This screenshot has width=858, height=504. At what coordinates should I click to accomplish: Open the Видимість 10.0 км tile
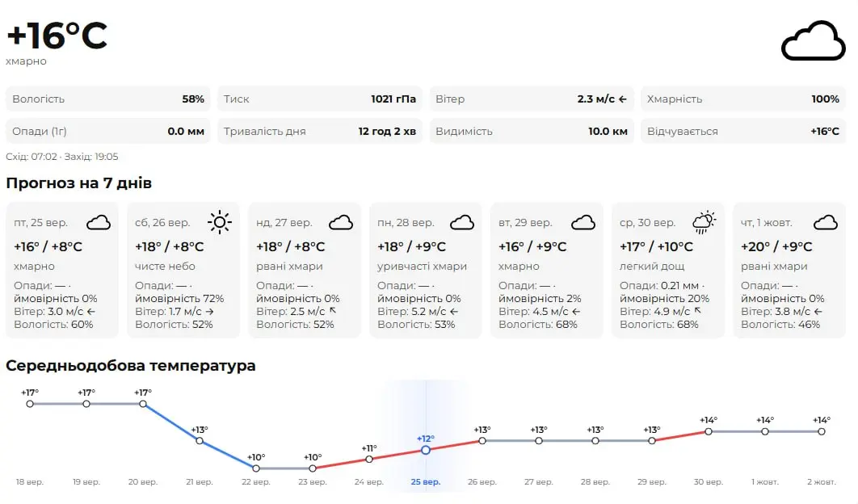coord(532,132)
